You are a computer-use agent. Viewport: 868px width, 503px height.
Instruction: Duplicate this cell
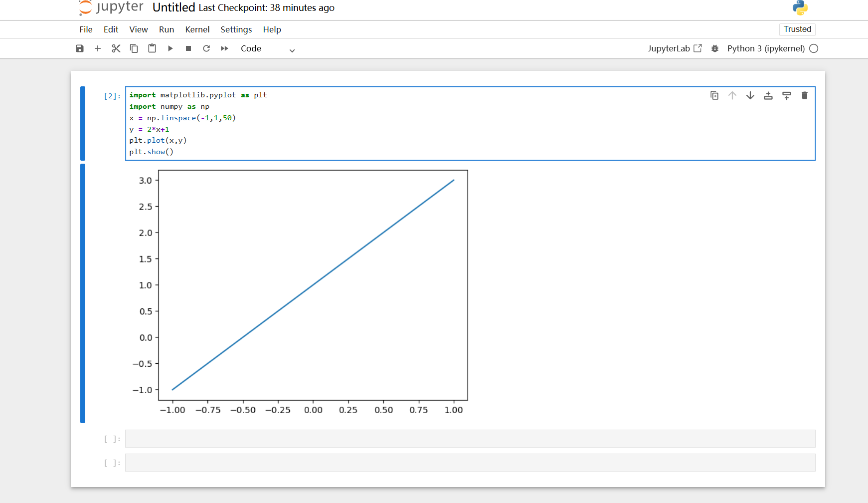tap(714, 95)
